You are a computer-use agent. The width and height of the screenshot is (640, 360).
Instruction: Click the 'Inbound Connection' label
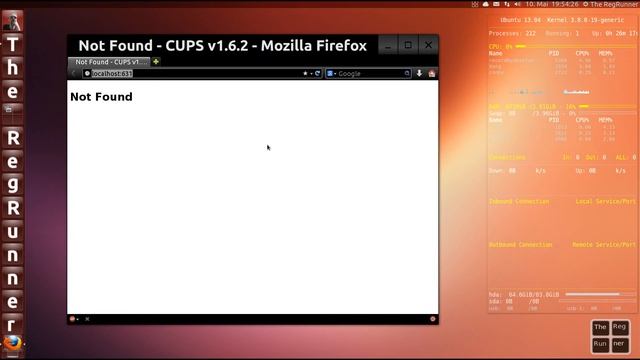point(519,202)
